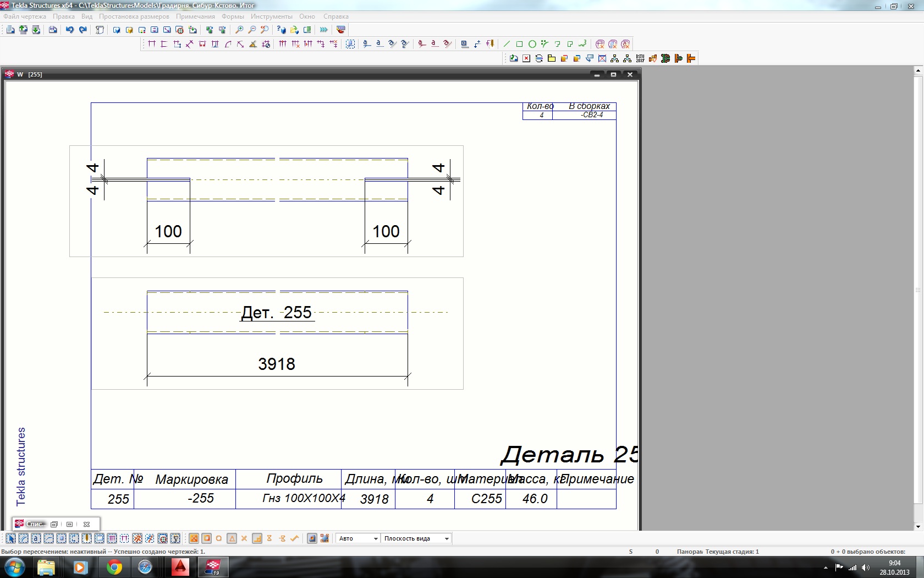924x578 pixels.
Task: Click the 'Спис...' minimized window button
Action: click(x=31, y=524)
